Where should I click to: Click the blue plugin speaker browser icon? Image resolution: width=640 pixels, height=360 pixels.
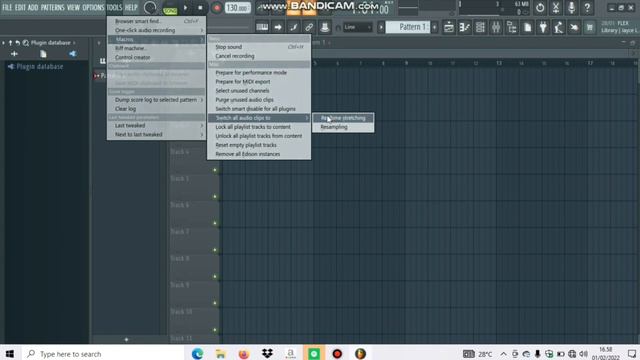pos(73,54)
